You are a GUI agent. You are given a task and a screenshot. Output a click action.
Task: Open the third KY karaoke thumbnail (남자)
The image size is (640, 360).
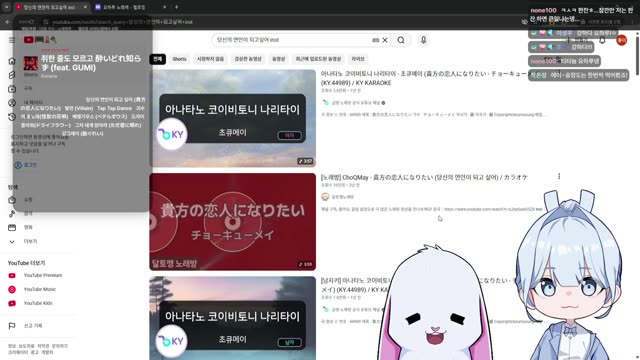tap(232, 318)
